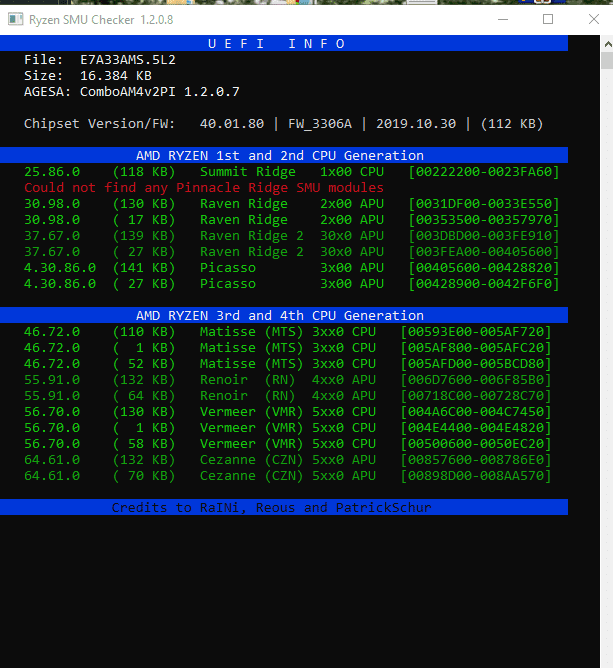Click the size value 16.384 KB
The width and height of the screenshot is (613, 668).
pos(116,76)
